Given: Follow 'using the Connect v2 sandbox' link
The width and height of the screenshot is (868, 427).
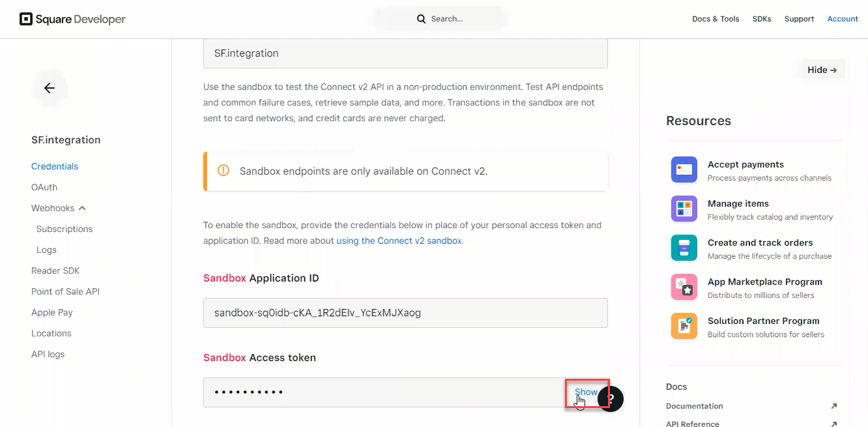Looking at the screenshot, I should click(400, 241).
